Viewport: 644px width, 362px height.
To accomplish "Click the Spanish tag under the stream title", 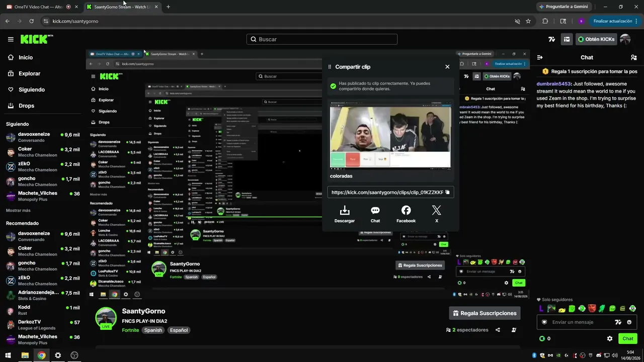I will click(x=153, y=330).
